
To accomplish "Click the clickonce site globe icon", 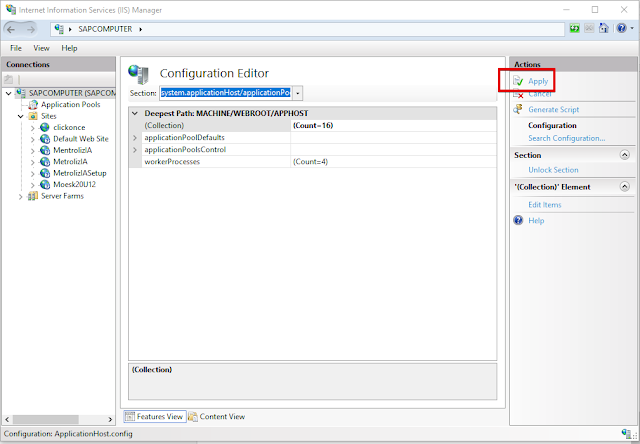I will coord(44,127).
